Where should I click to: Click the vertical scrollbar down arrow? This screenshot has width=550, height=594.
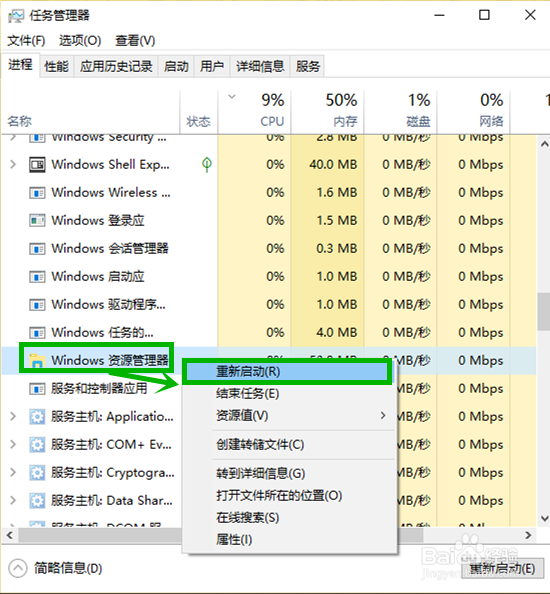544,519
